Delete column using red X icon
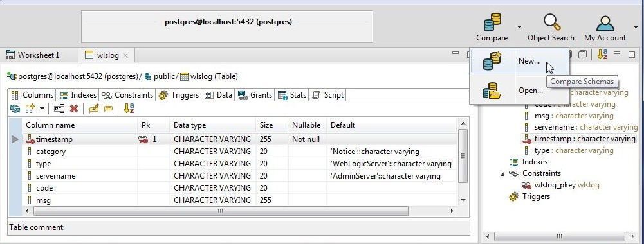 (74, 109)
